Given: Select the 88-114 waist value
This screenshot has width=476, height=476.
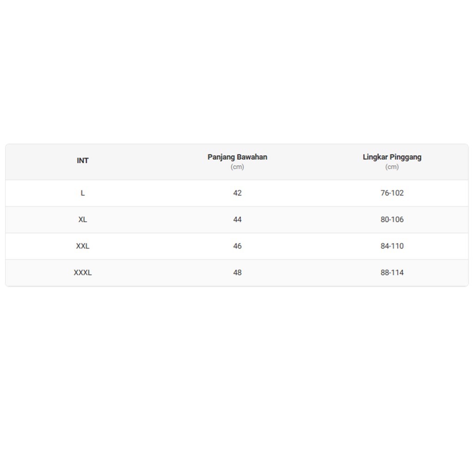Looking at the screenshot, I should 392,272.
